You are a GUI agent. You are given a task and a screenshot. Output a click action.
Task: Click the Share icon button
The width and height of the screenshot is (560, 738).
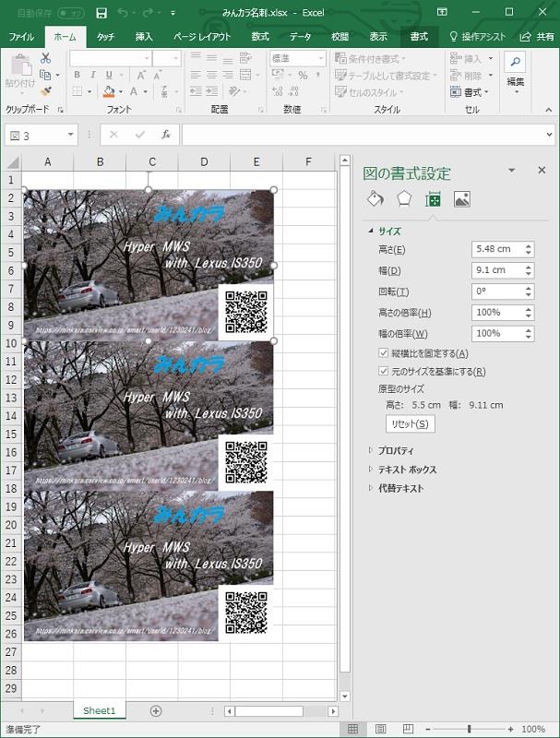point(537,37)
